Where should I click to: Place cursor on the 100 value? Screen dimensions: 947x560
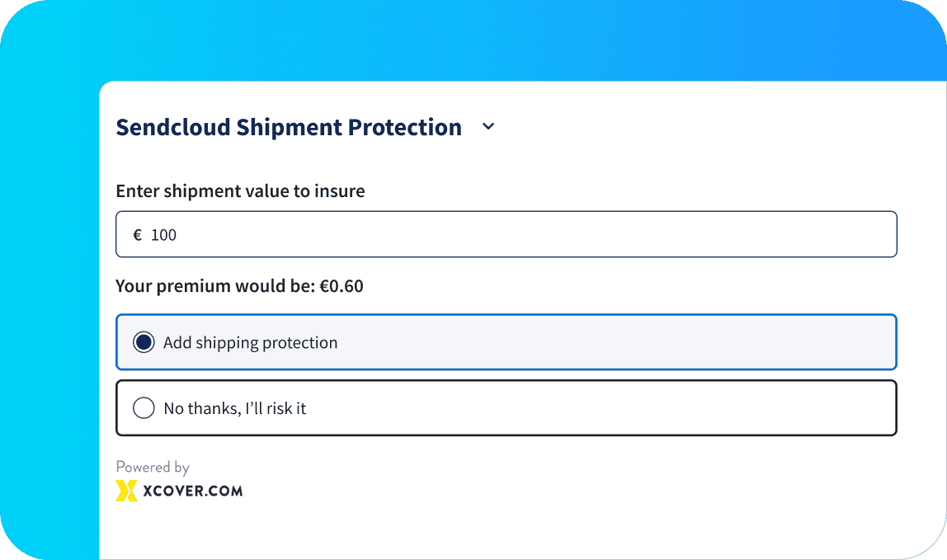pyautogui.click(x=164, y=235)
